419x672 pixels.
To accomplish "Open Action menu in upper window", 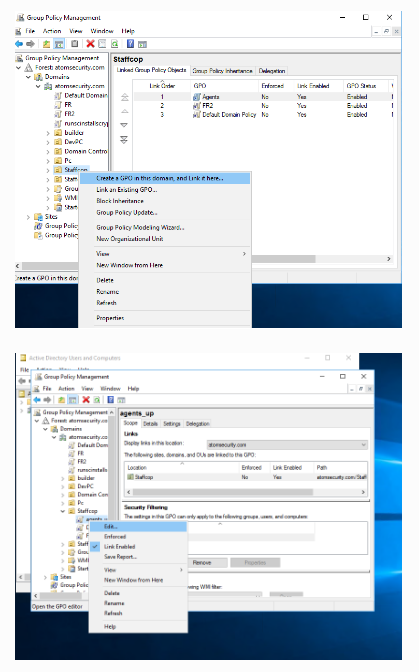I will point(52,31).
